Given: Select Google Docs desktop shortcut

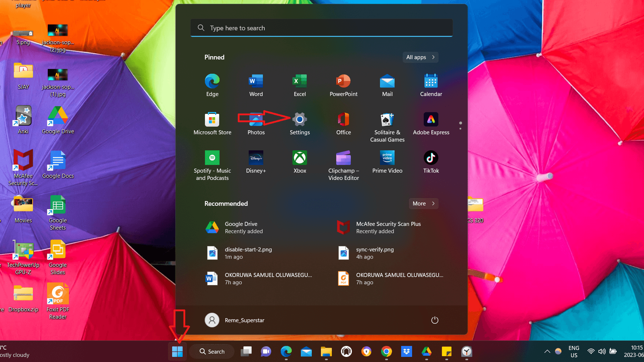Looking at the screenshot, I should pyautogui.click(x=58, y=165).
